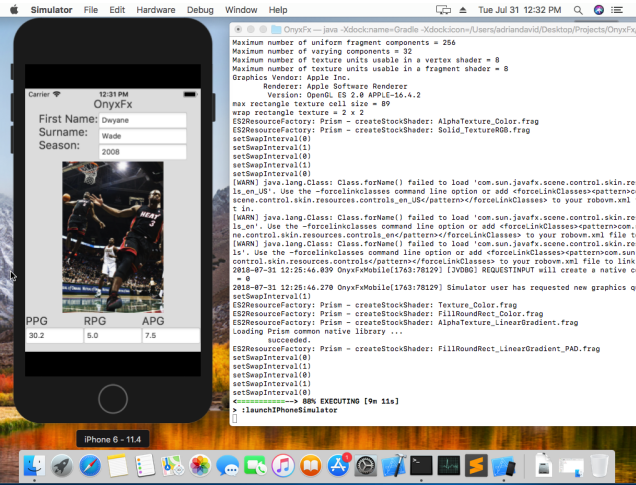Open iTunes from the Dock
636x485 pixels.
pos(283,466)
